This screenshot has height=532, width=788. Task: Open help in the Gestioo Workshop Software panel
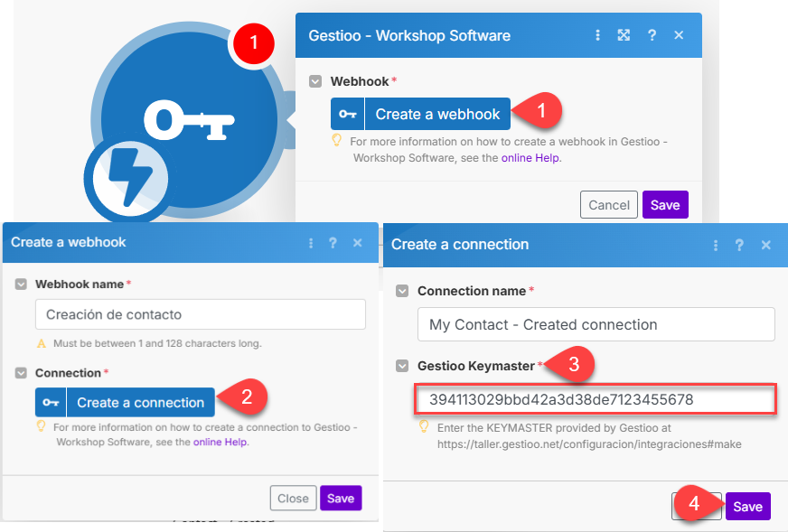(x=652, y=36)
